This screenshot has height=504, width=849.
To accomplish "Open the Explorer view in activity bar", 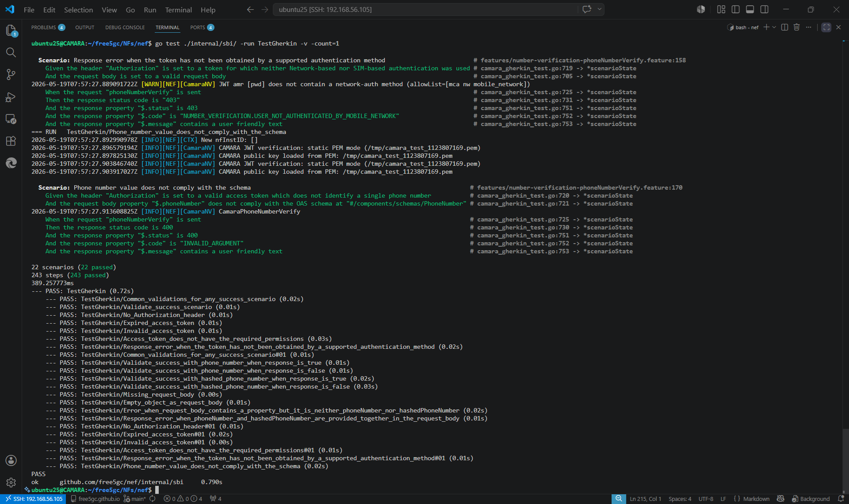I will click(11, 30).
